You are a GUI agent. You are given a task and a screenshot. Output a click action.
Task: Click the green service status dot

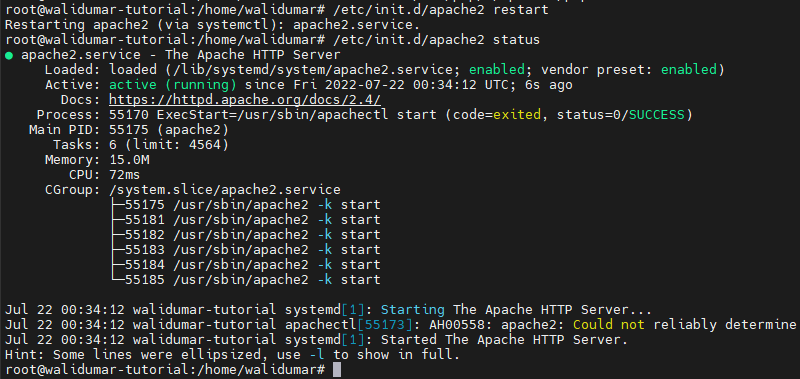(x=9, y=55)
